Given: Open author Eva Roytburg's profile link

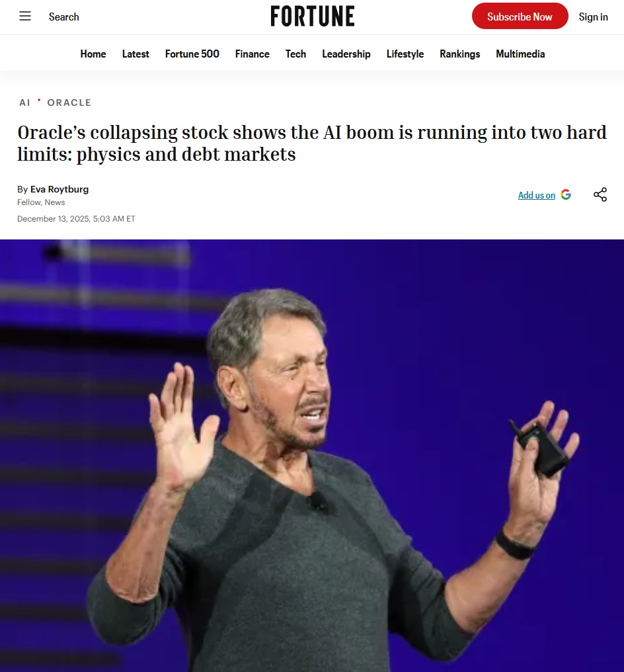Looking at the screenshot, I should [x=59, y=189].
